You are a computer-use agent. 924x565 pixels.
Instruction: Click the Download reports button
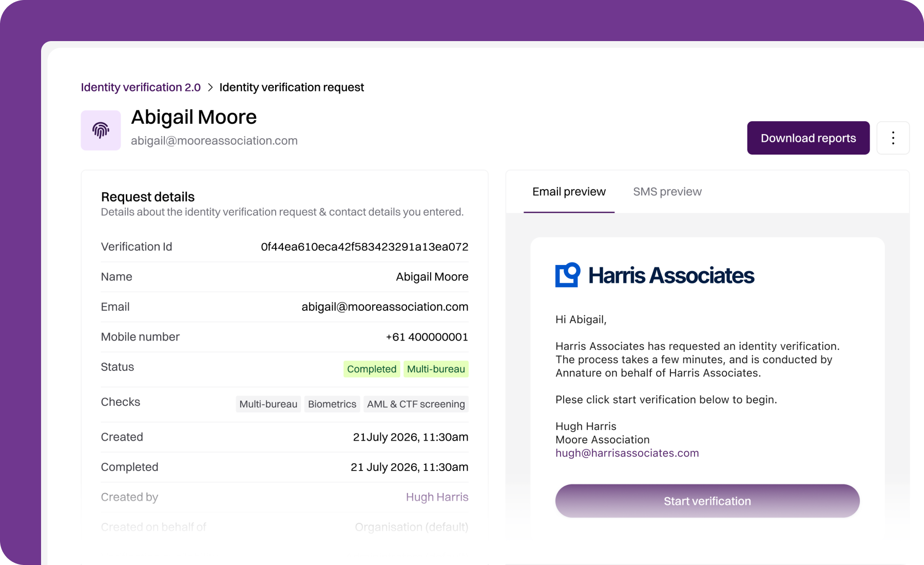pyautogui.click(x=808, y=138)
